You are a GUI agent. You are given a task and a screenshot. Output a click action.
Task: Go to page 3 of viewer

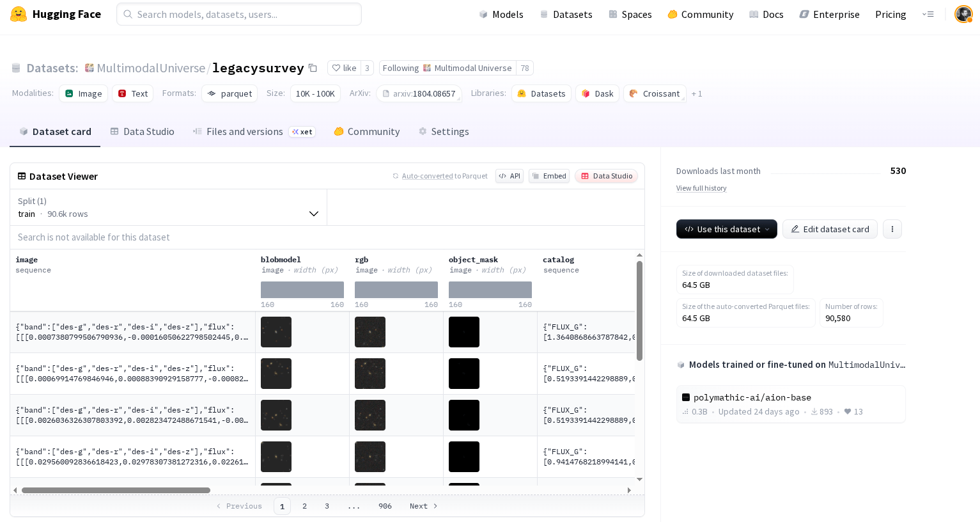[327, 506]
